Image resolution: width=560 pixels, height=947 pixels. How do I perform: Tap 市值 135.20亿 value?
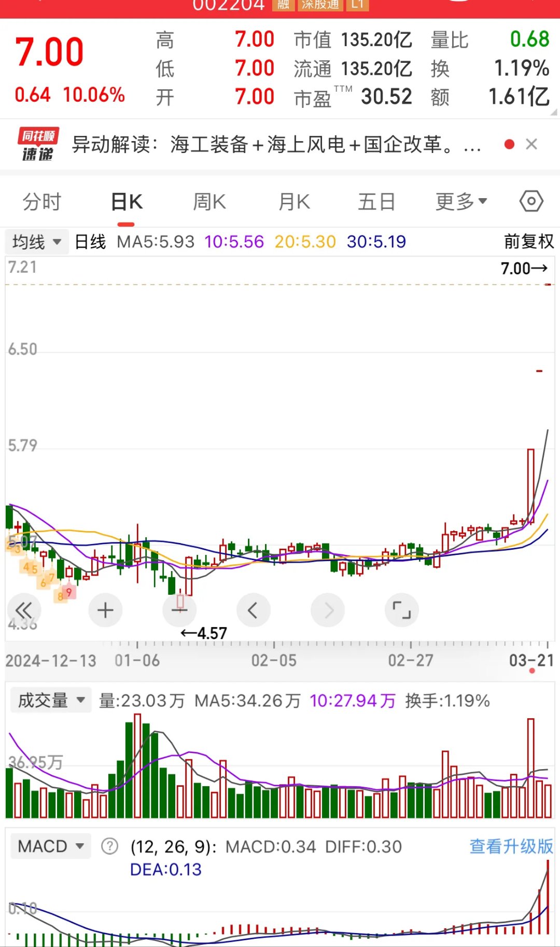click(x=376, y=39)
